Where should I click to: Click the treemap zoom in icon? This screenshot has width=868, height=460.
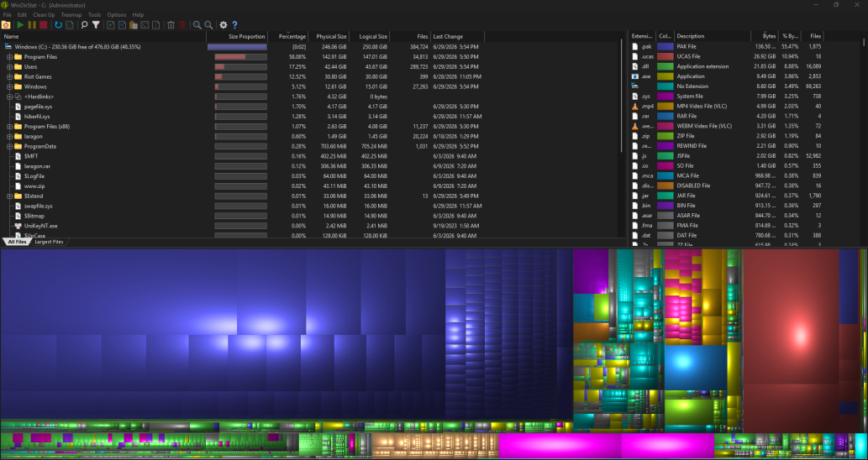pos(197,25)
